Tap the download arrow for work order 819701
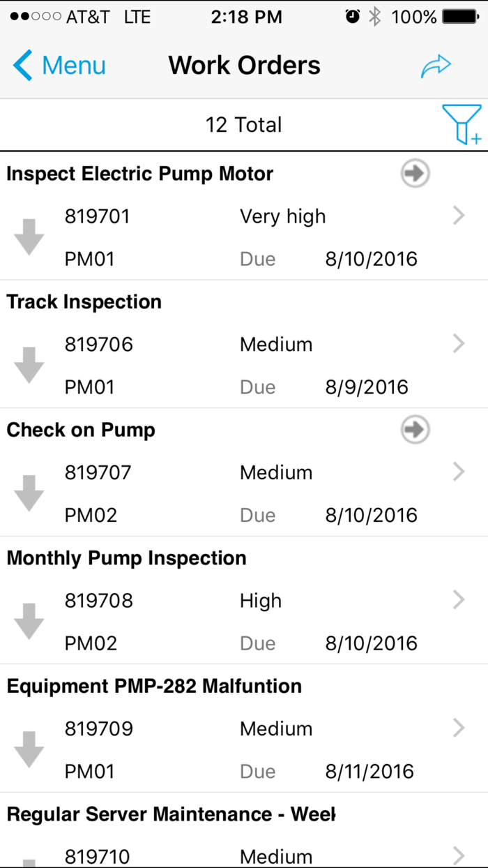488x868 pixels. click(x=29, y=237)
